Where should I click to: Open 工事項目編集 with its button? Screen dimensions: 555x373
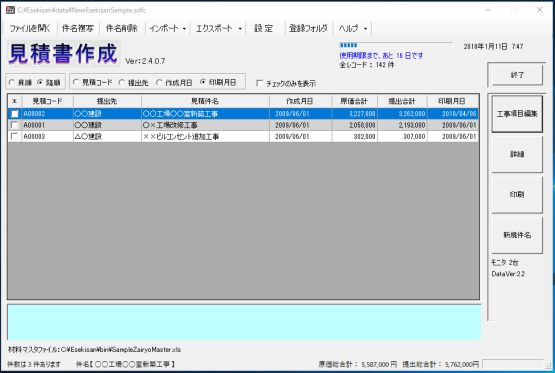517,114
